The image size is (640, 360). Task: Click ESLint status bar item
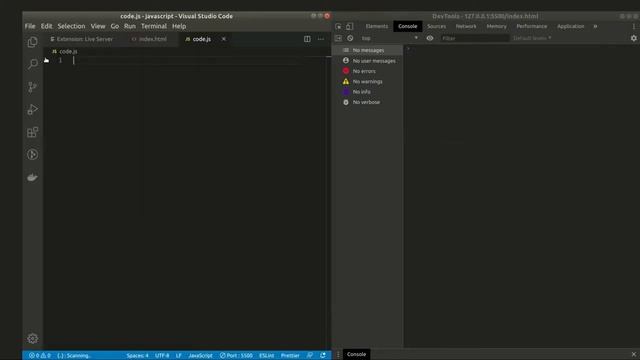click(267, 356)
